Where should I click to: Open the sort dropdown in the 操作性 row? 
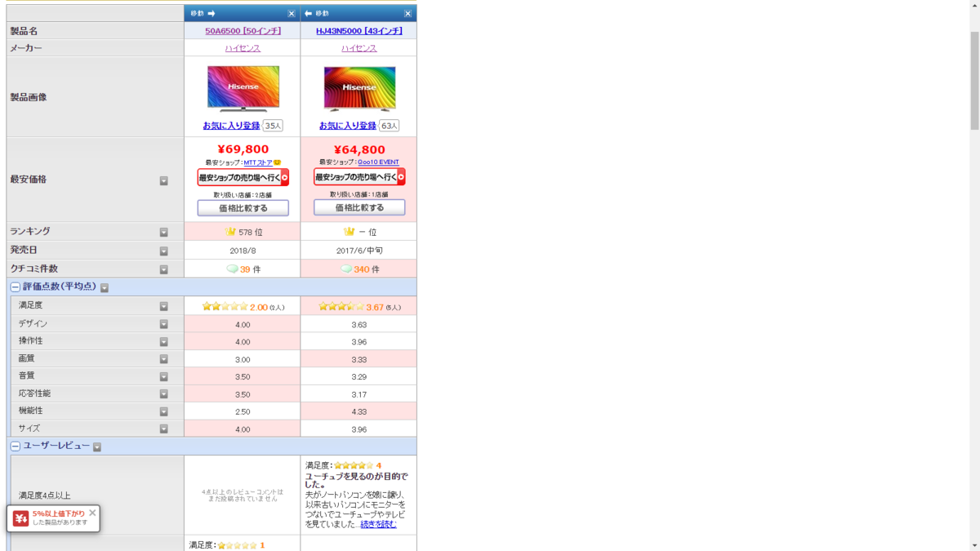163,342
